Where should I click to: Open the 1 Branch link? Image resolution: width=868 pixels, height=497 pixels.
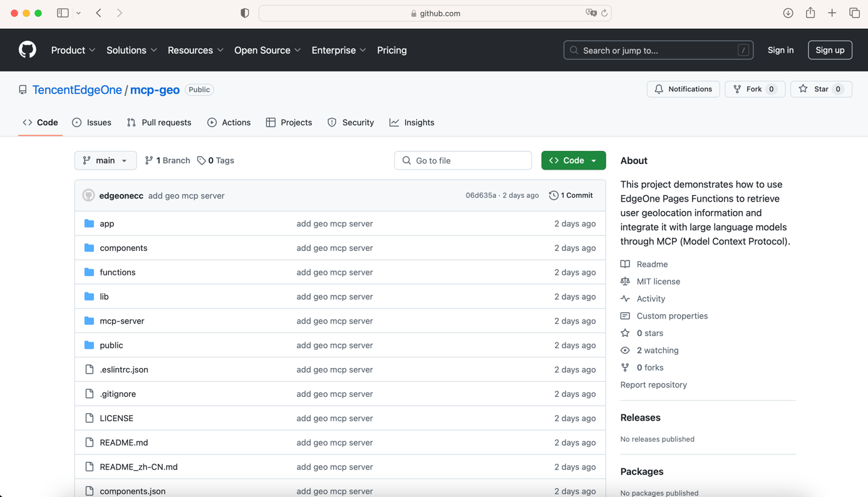coord(167,160)
